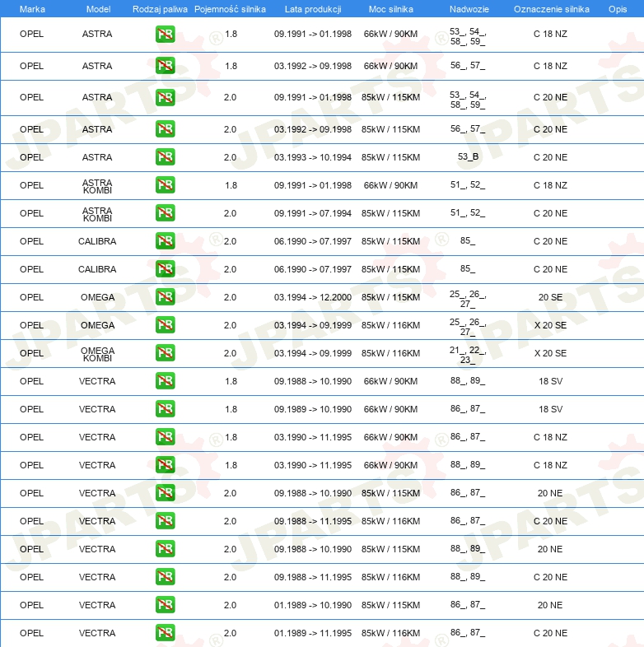The width and height of the screenshot is (644, 647).
Task: Click petrol icon in Omega Kombi row
Action: pyautogui.click(x=166, y=353)
